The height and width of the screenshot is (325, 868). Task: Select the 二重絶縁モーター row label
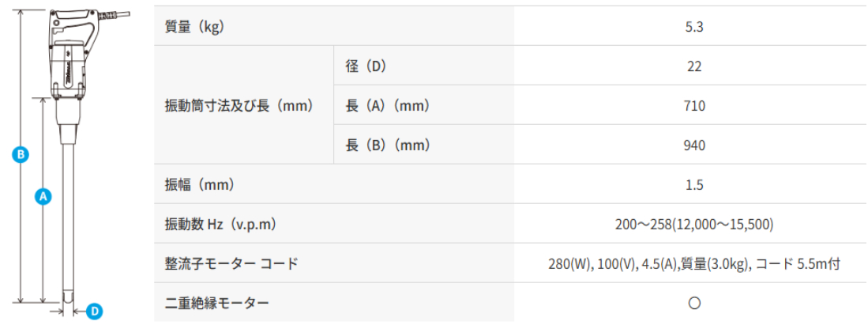(217, 303)
